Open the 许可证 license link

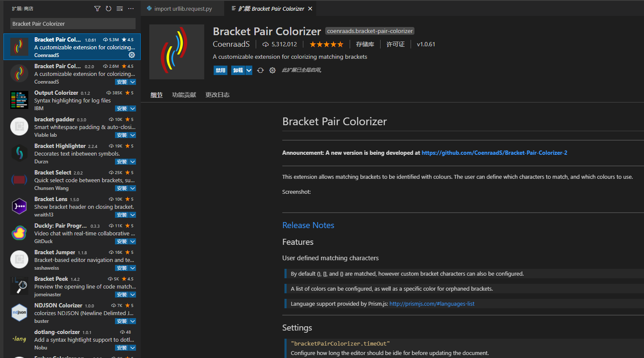396,44
